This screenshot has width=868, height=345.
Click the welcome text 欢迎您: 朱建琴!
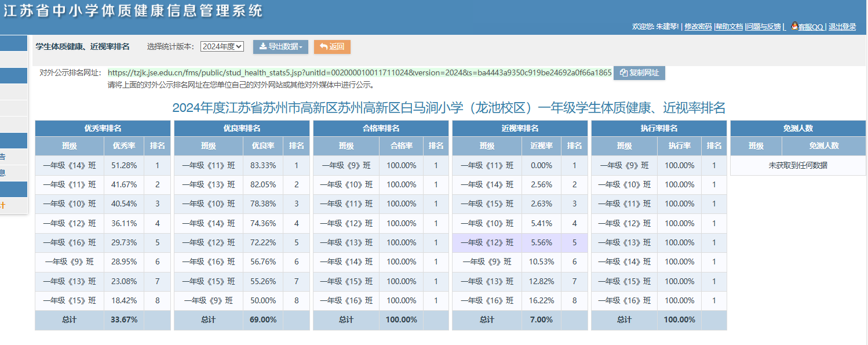(655, 27)
